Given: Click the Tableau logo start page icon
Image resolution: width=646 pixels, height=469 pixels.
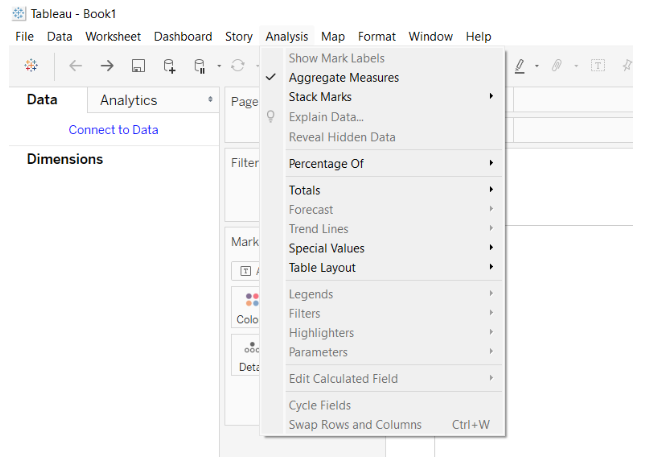Looking at the screenshot, I should [31, 66].
